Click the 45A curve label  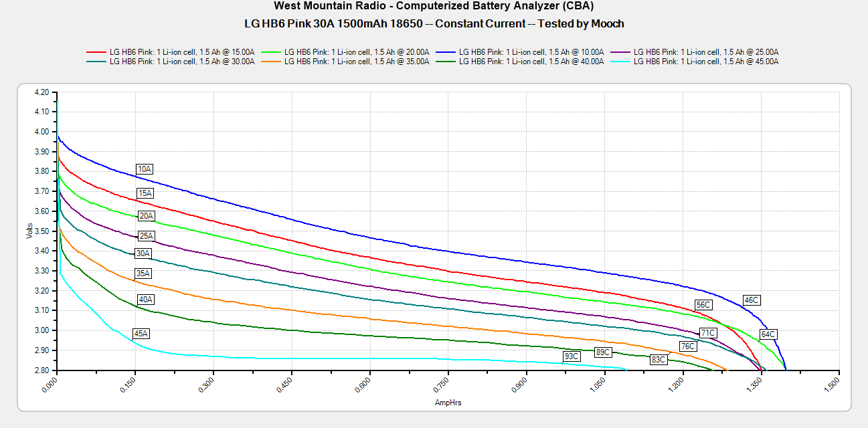141,333
